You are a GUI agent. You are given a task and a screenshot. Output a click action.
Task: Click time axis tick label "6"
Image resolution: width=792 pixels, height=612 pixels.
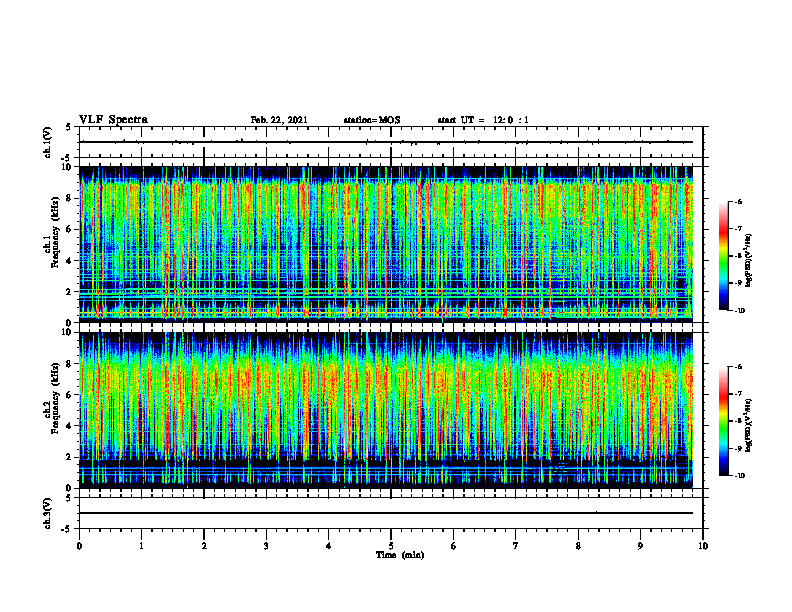click(x=454, y=546)
